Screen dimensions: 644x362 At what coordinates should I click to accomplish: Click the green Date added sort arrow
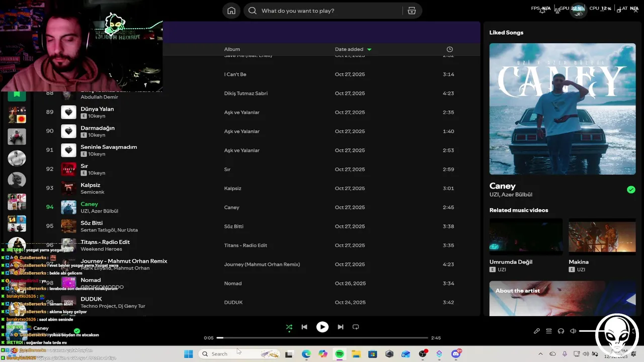369,49
